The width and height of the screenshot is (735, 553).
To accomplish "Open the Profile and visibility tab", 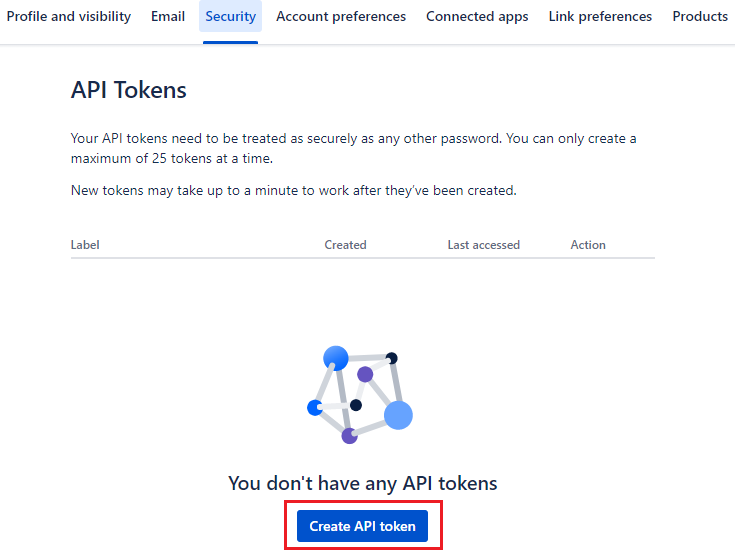I will click(69, 17).
